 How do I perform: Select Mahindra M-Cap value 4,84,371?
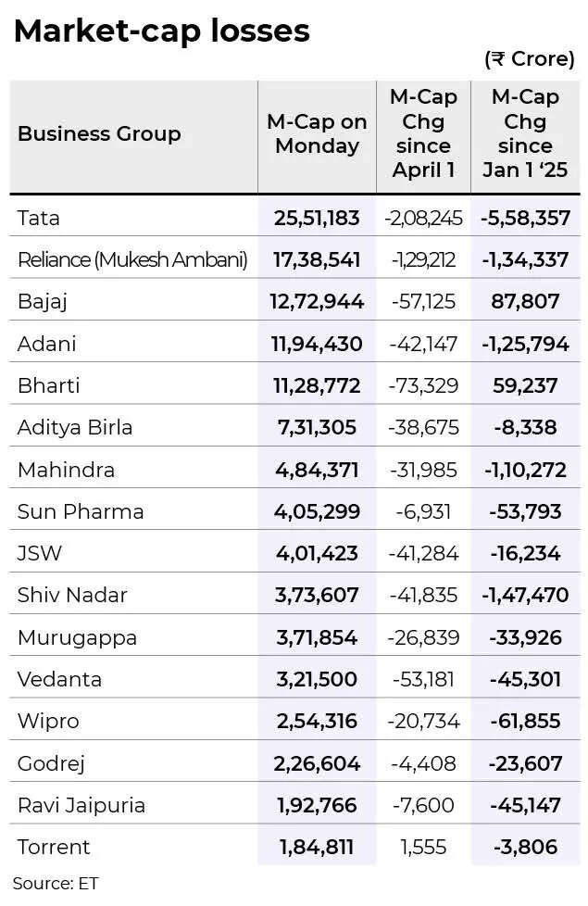point(317,470)
